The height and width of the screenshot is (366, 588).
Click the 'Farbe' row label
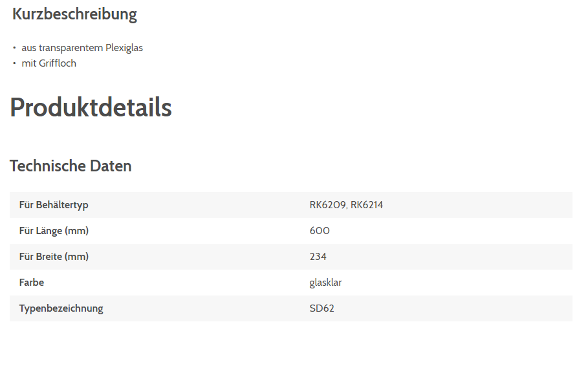pos(32,283)
